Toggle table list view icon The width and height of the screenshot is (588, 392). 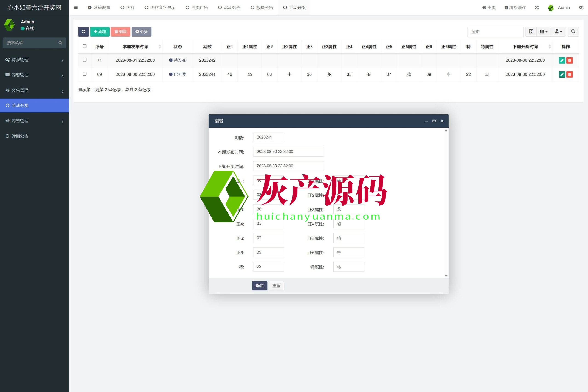click(531, 31)
